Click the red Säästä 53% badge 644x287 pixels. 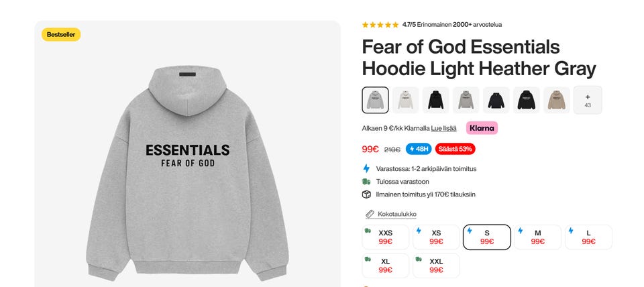[455, 149]
